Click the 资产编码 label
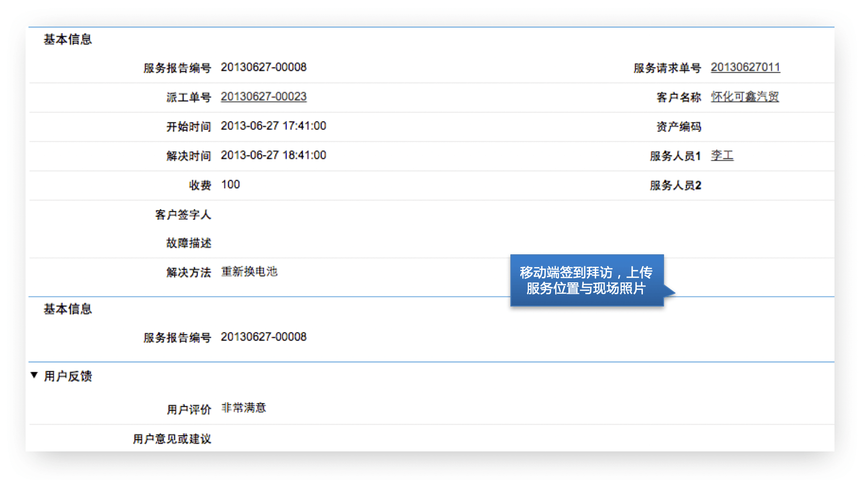868x480 pixels. pyautogui.click(x=678, y=127)
